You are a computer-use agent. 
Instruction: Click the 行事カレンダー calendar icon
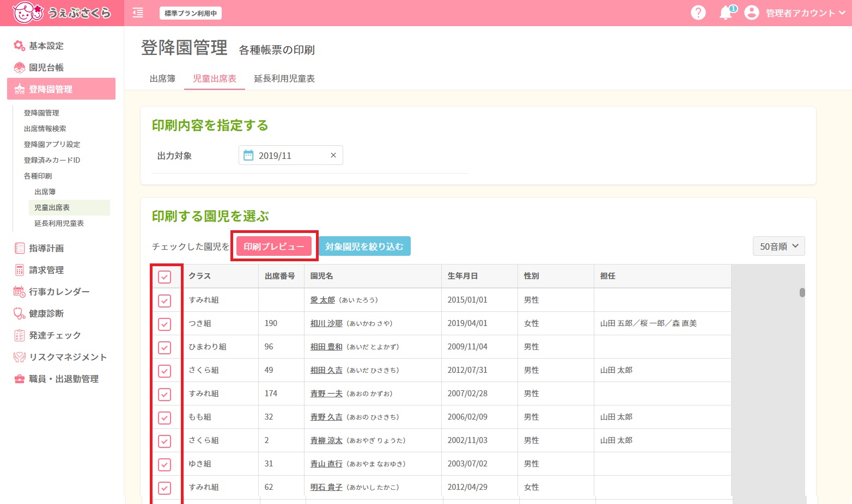pos(20,292)
